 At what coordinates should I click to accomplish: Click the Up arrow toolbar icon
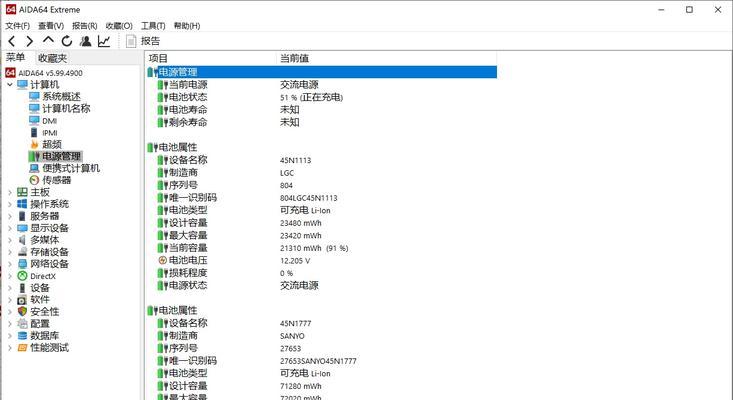tap(48, 41)
